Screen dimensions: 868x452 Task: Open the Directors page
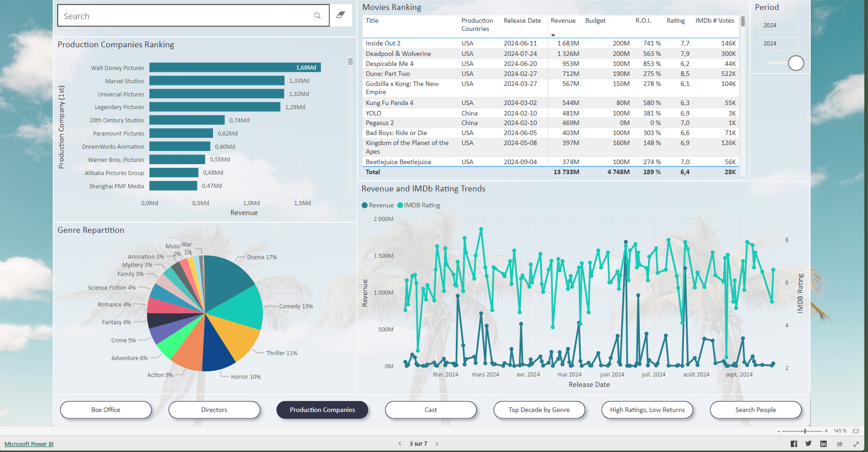(x=214, y=410)
